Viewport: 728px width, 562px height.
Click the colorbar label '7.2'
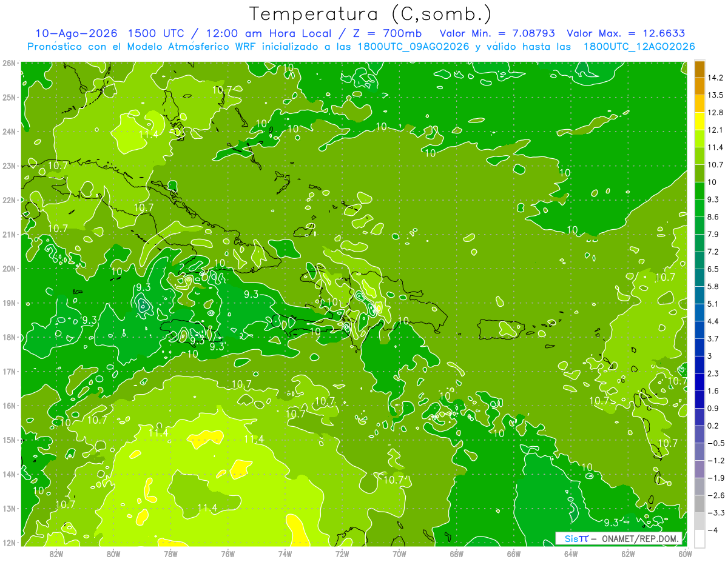pyautogui.click(x=713, y=251)
